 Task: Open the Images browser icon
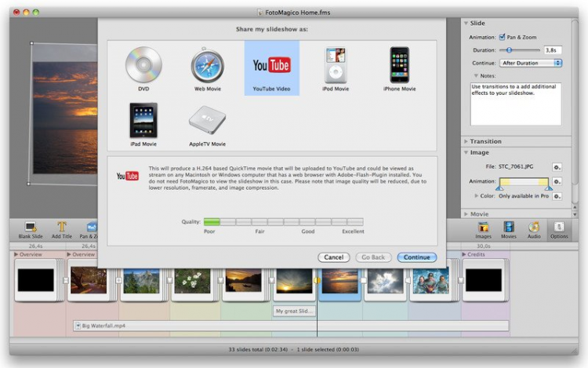483,230
